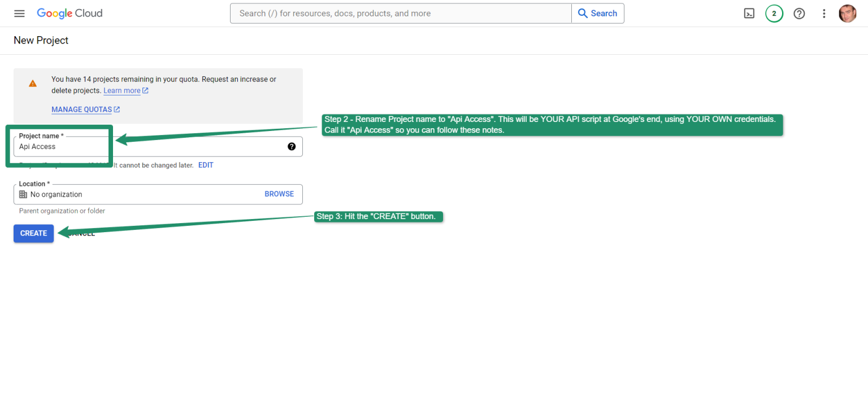Open your account profile avatar

point(847,13)
